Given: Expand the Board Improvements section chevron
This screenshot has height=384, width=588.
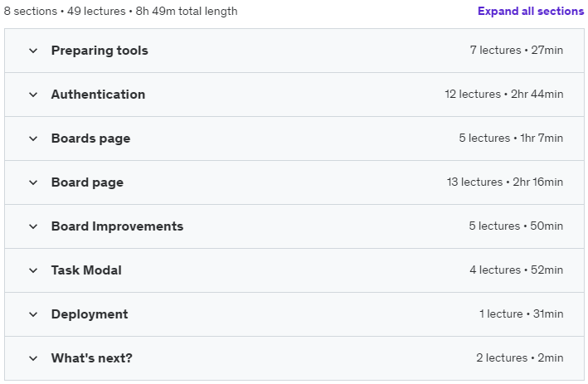Looking at the screenshot, I should (x=33, y=226).
